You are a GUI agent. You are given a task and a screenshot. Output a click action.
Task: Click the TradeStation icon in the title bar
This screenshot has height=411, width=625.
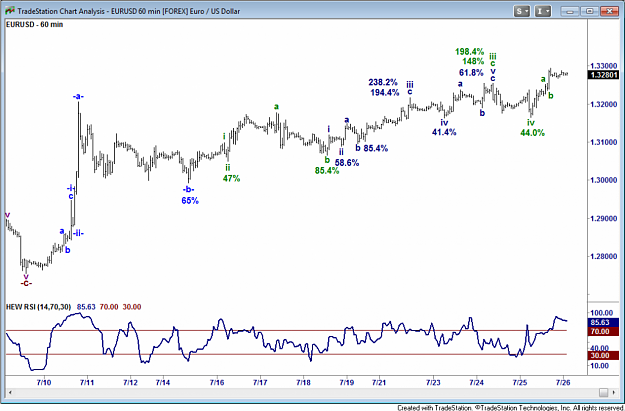(10, 11)
